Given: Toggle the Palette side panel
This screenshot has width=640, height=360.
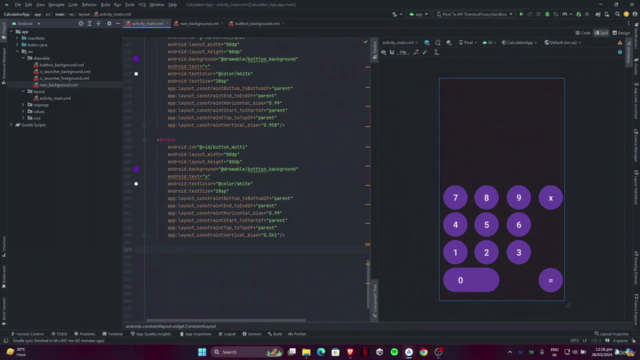Looking at the screenshot, I should tap(375, 51).
